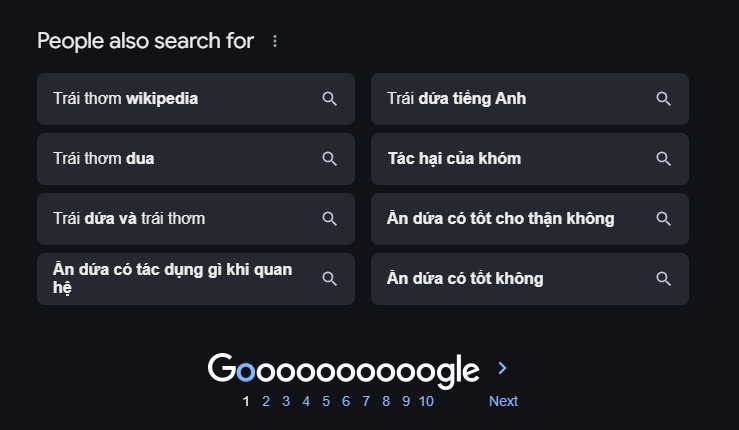The image size is (739, 430).
Task: Navigate to results page 7
Action: coord(366,402)
